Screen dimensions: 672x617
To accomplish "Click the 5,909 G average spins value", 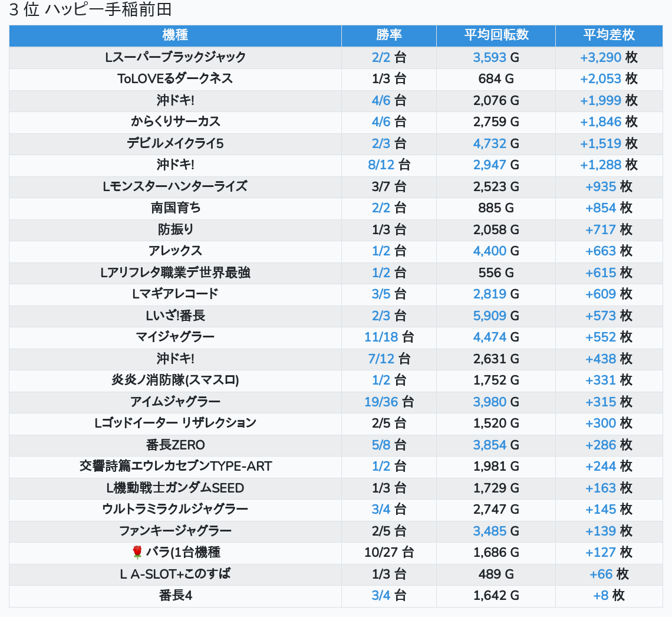I will pos(496,316).
